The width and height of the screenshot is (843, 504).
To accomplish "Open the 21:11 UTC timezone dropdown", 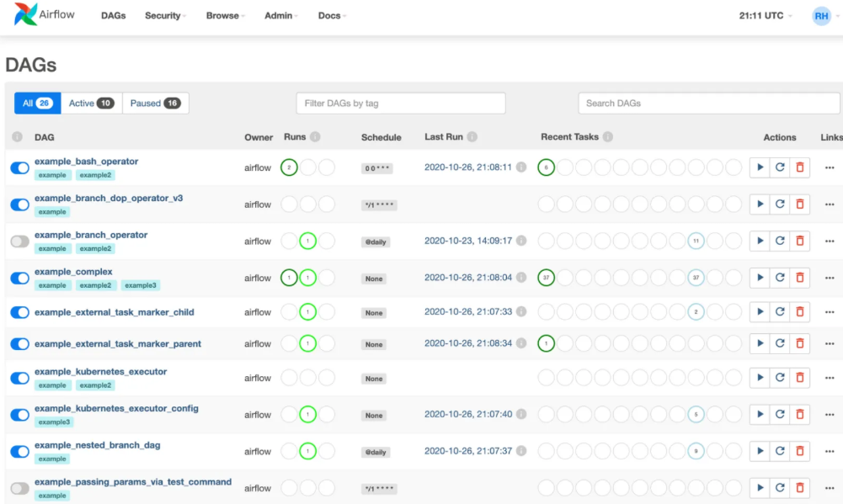I will click(766, 16).
